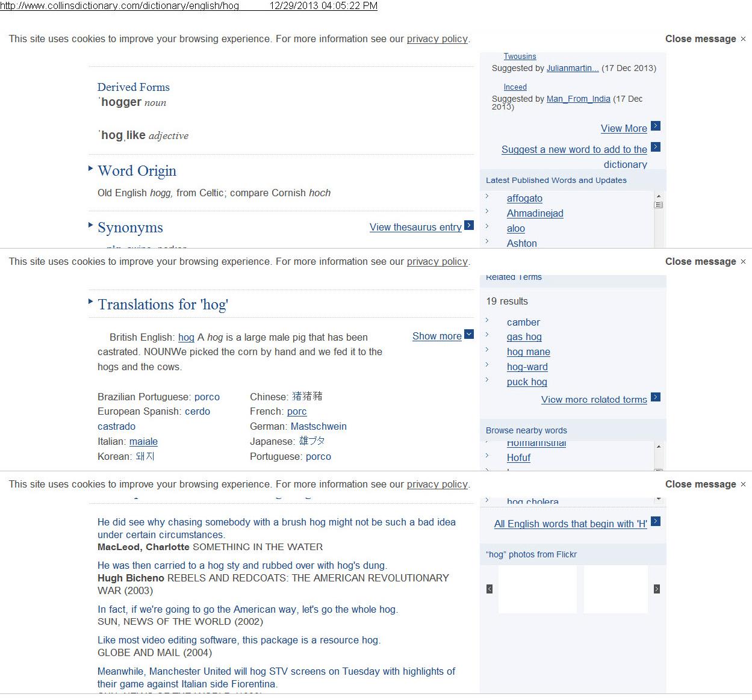Click arrow icon beside All English words 'H'
The image size is (752, 700).
656,521
